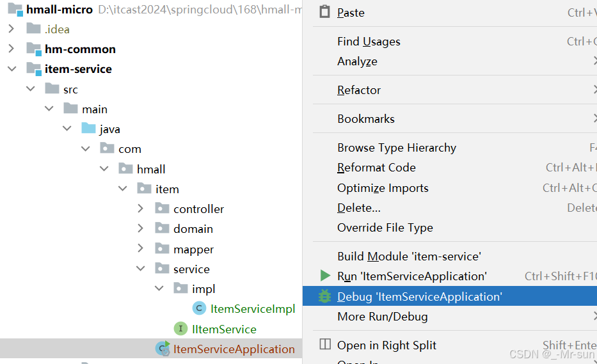The image size is (597, 364).
Task: Collapse the impl package
Action: pyautogui.click(x=159, y=289)
